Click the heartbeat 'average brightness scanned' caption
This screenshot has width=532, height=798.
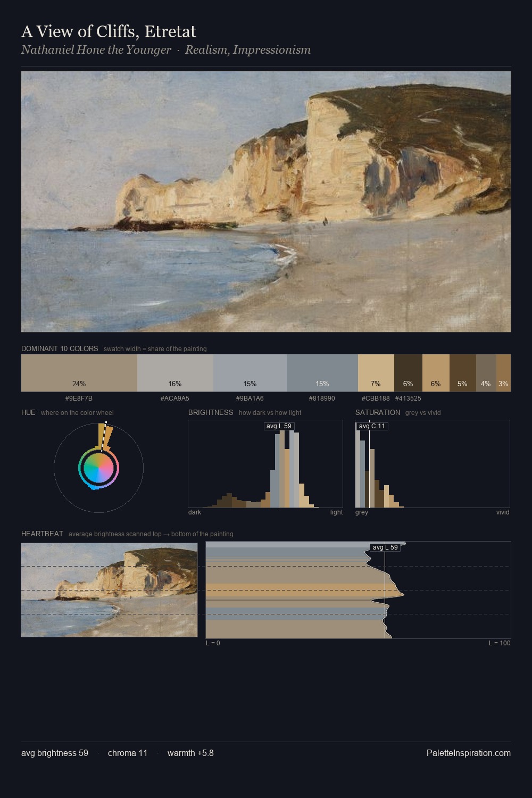151,534
